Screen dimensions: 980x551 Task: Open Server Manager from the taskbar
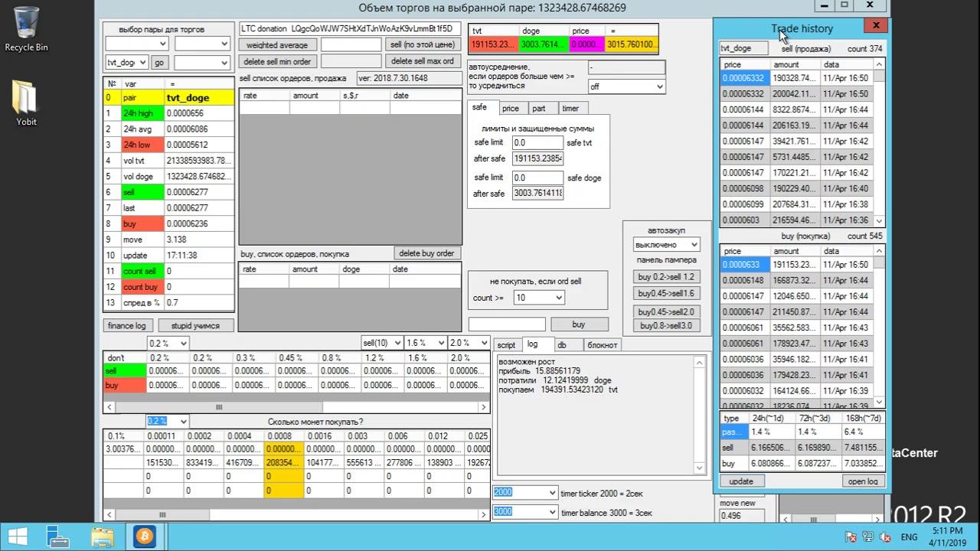(x=58, y=536)
